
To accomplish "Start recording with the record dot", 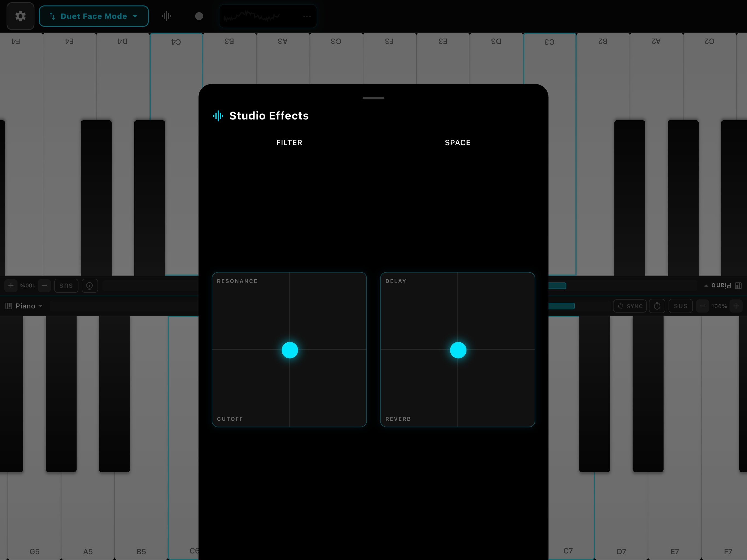I will click(199, 16).
